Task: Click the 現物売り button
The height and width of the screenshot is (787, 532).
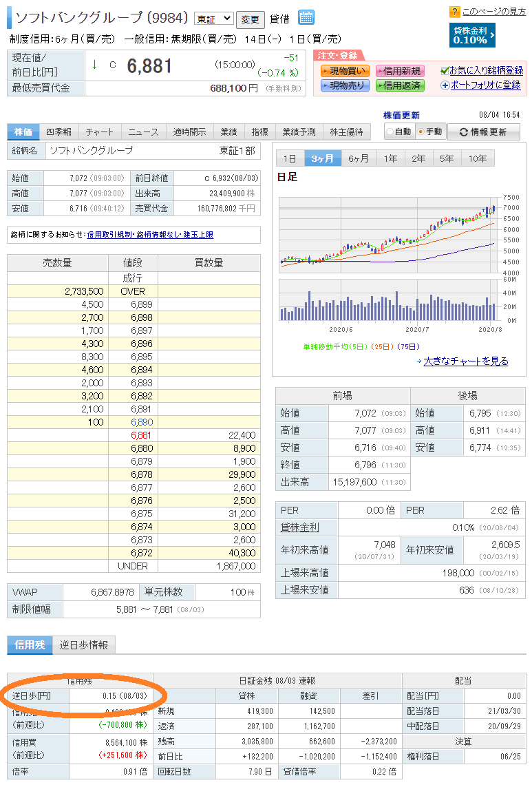Action: [x=345, y=85]
